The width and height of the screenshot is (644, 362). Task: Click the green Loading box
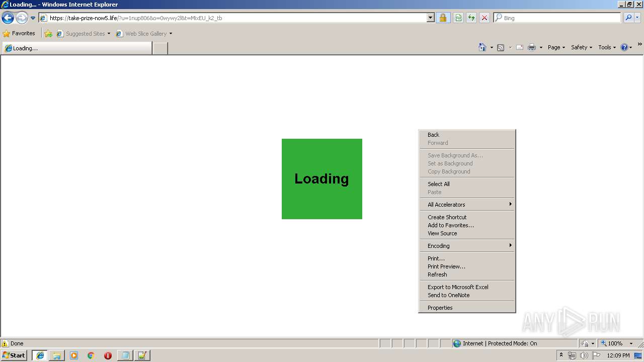click(x=322, y=179)
